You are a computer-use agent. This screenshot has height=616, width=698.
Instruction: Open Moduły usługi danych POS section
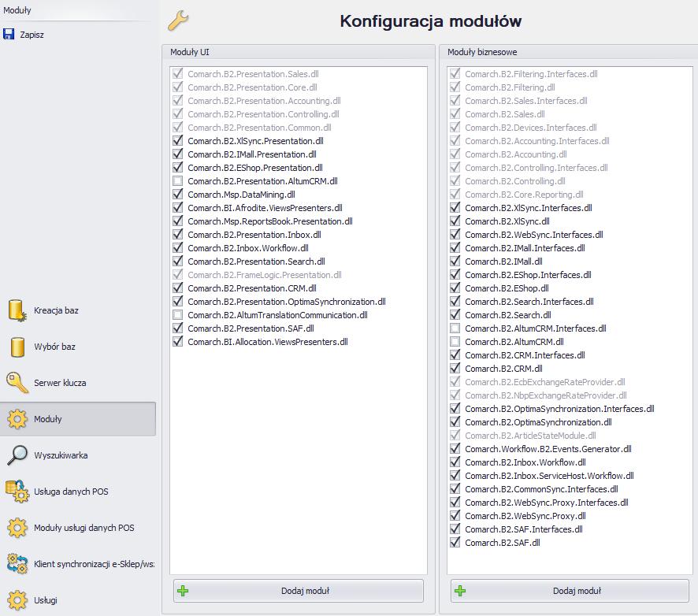78,528
